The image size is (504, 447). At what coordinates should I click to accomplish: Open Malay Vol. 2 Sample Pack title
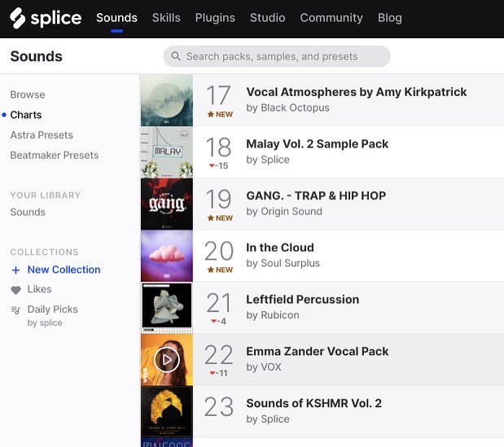pyautogui.click(x=318, y=144)
